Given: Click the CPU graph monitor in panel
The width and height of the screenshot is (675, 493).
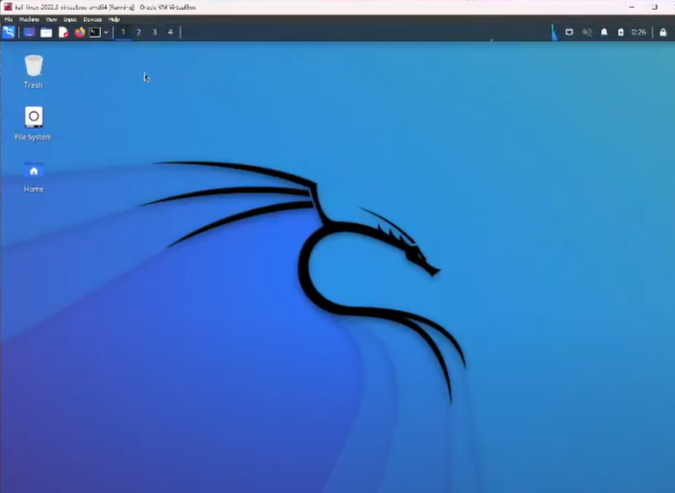Looking at the screenshot, I should point(554,32).
